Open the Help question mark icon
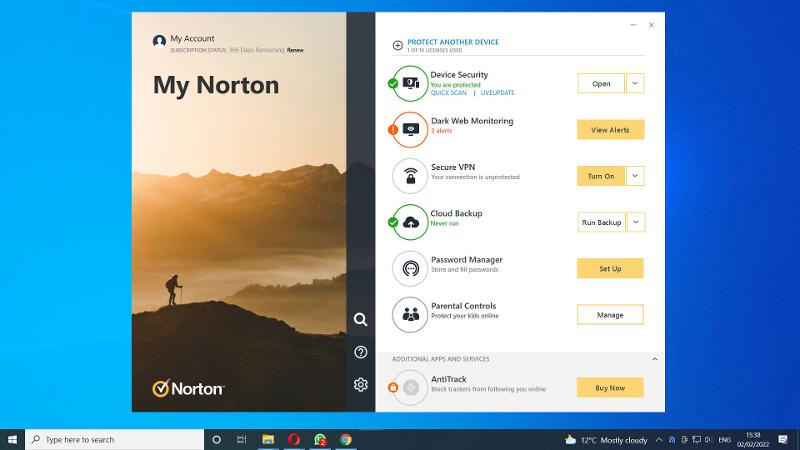This screenshot has height=450, width=800. tap(361, 352)
